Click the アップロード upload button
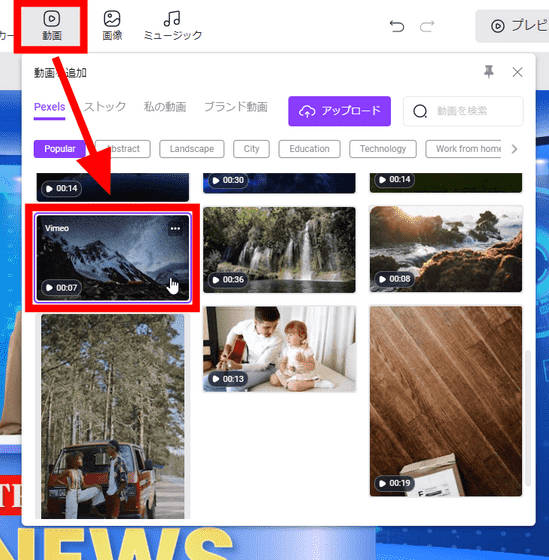This screenshot has width=549, height=560. coord(339,111)
